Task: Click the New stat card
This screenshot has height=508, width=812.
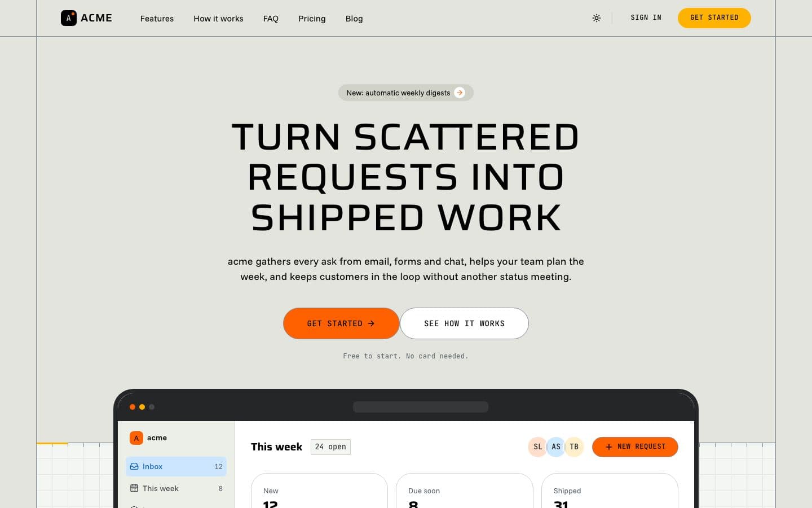Action: pos(319,491)
